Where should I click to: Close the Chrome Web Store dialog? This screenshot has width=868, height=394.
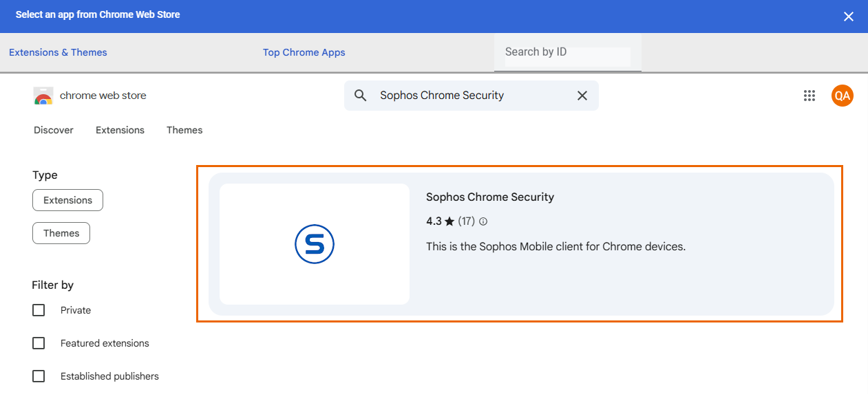[x=849, y=17]
